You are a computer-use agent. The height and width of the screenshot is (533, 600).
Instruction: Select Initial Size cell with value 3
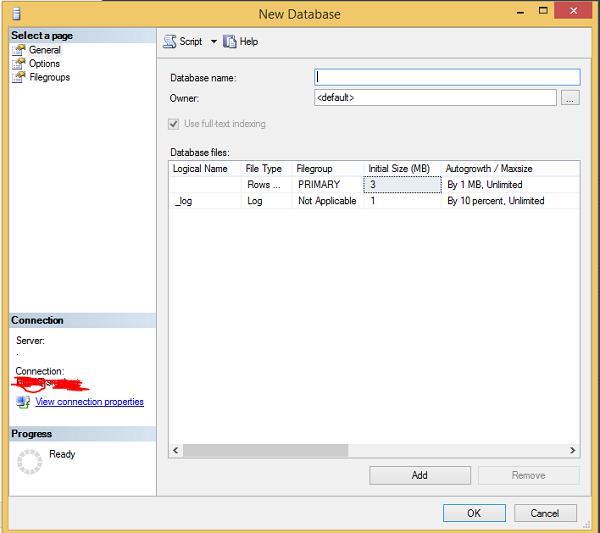coord(402,184)
